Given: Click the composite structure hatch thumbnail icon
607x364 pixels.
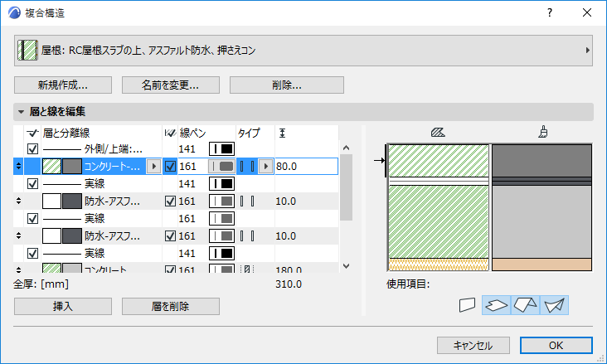Looking at the screenshot, I should pyautogui.click(x=27, y=51).
